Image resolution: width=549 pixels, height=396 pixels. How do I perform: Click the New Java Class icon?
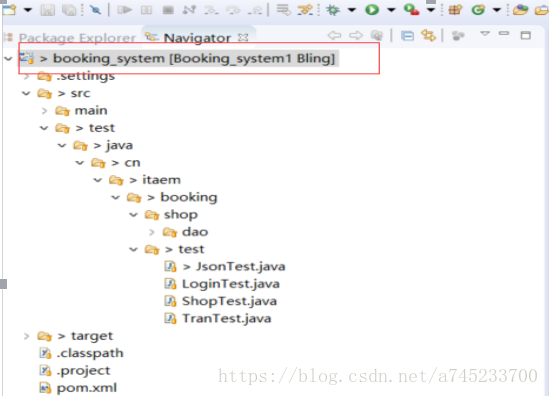point(478,10)
